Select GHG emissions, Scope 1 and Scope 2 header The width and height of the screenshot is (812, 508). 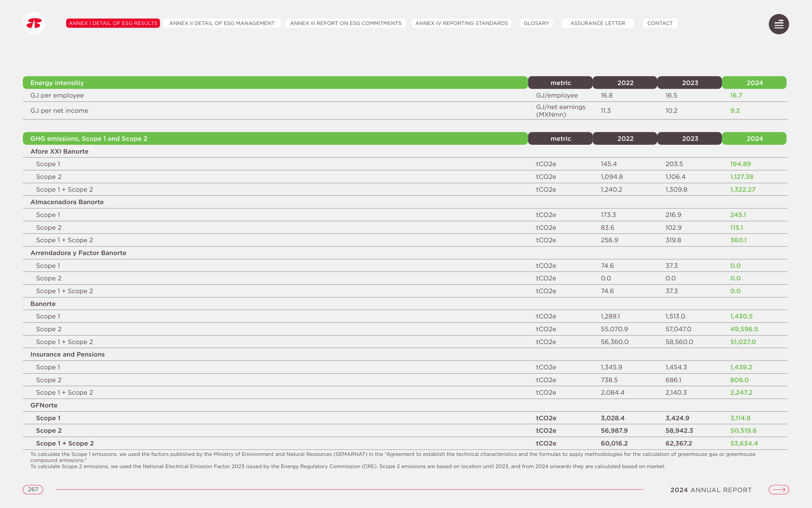(275, 138)
